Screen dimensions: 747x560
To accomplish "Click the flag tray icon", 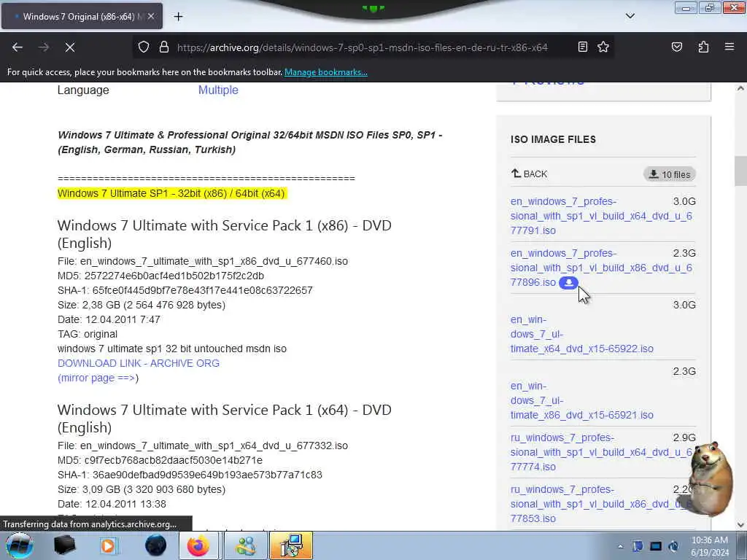I will click(x=638, y=546).
